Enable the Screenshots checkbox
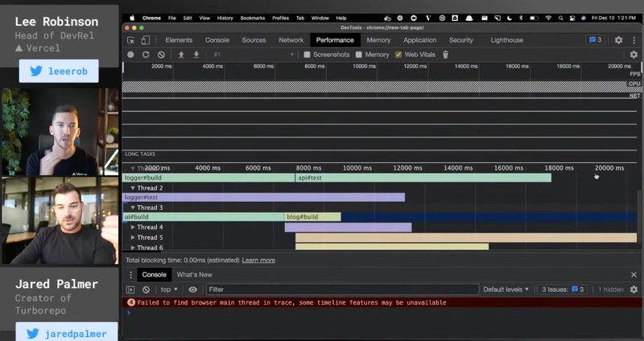 (307, 55)
